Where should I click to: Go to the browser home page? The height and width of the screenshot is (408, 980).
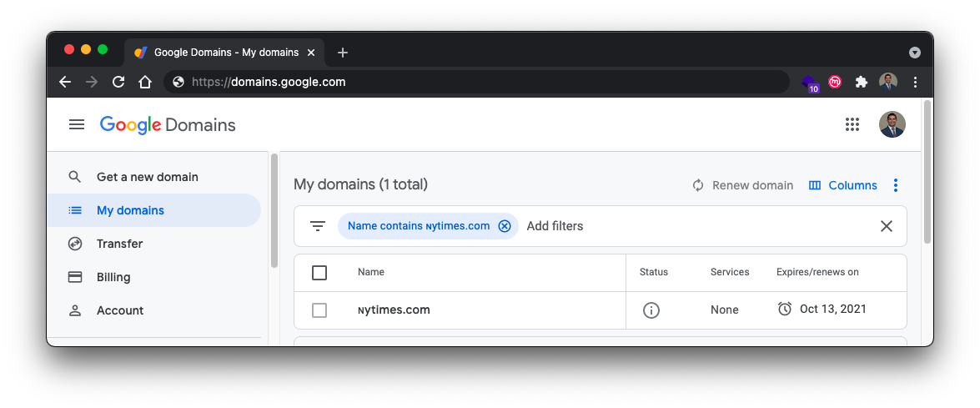click(x=145, y=82)
